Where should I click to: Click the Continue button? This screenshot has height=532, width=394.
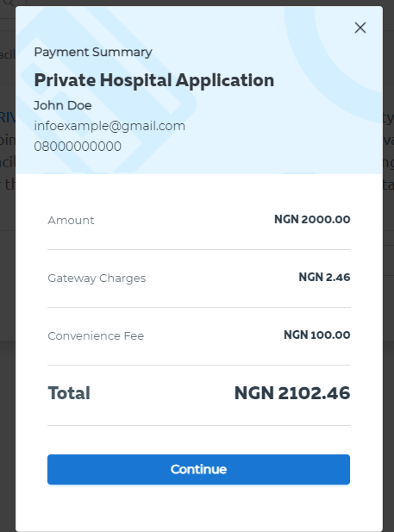pos(198,469)
